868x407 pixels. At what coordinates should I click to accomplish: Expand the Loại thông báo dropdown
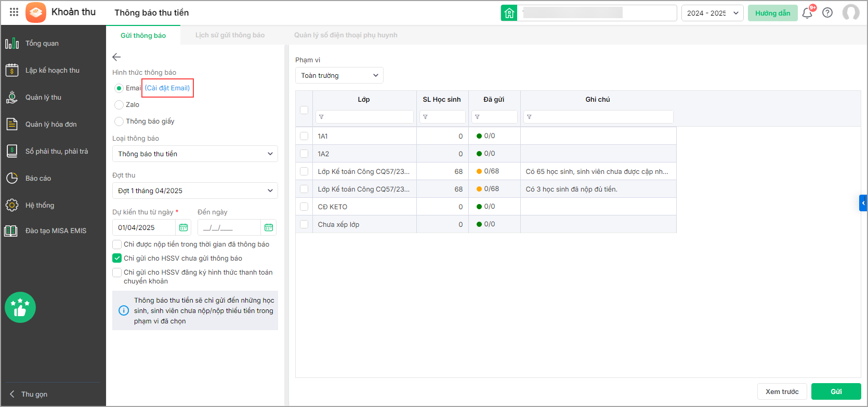pos(195,154)
